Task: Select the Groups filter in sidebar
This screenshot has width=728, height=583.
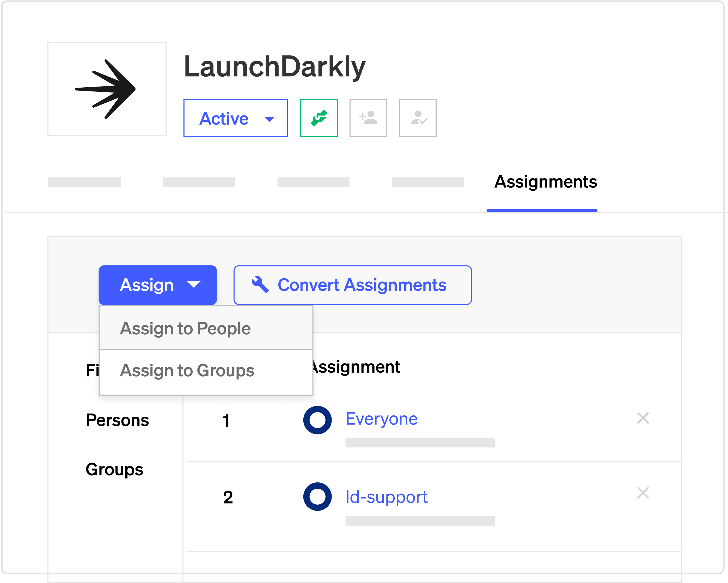Action: coord(114,469)
